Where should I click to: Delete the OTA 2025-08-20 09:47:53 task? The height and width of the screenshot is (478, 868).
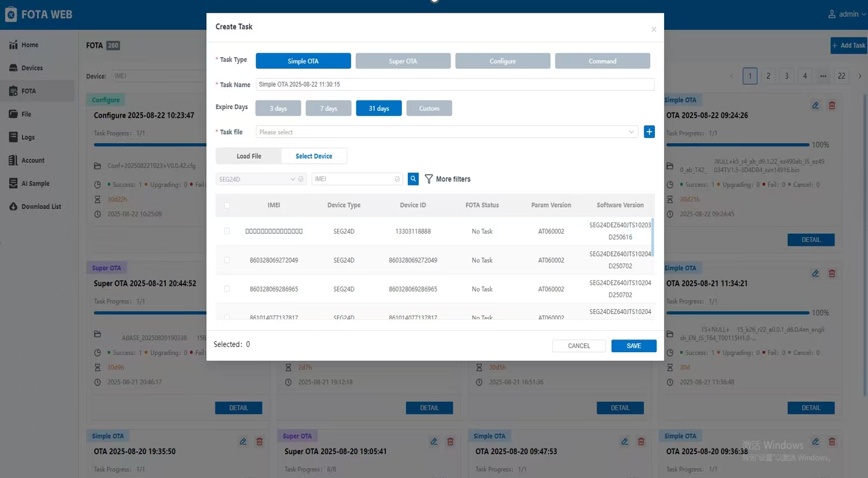coord(641,442)
